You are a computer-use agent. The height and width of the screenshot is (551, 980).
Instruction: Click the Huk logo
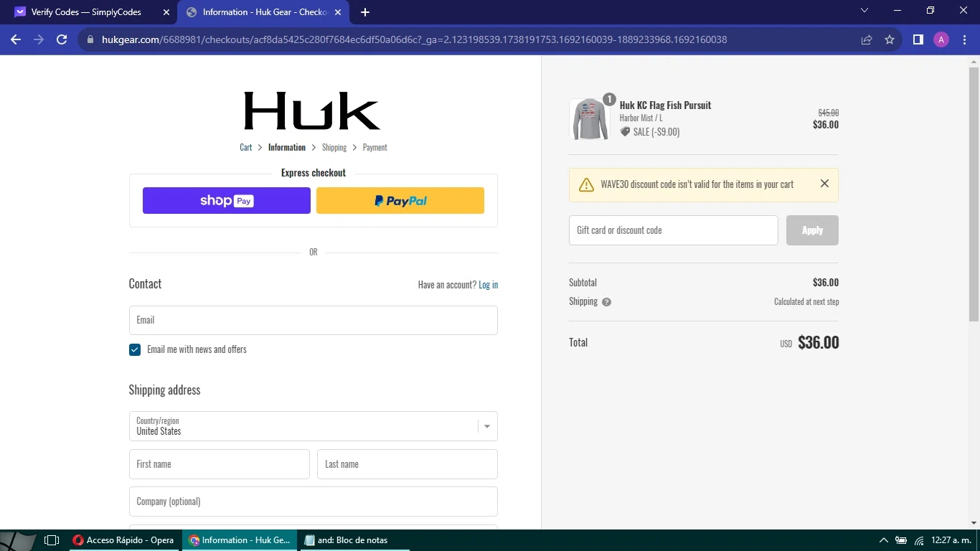click(x=312, y=110)
